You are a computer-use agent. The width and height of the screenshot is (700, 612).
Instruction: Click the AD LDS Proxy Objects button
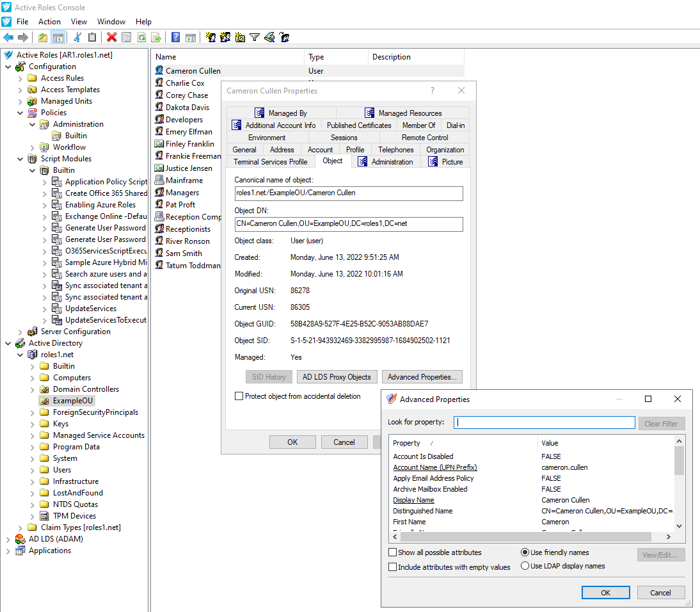[337, 377]
